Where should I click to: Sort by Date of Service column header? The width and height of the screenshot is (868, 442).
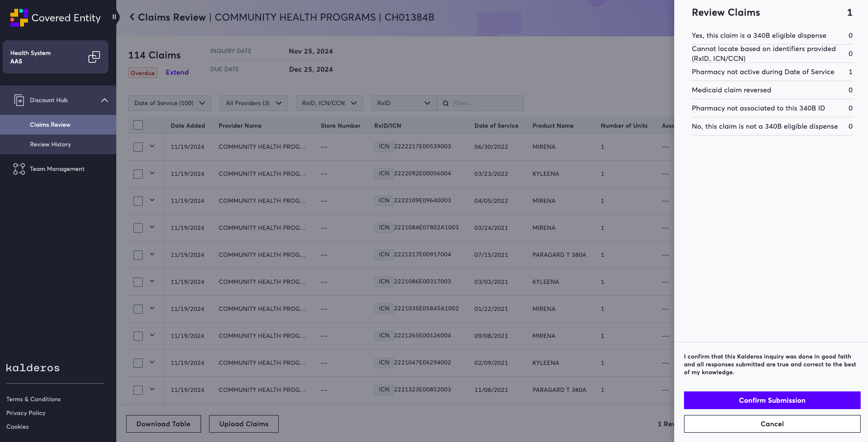coord(496,126)
